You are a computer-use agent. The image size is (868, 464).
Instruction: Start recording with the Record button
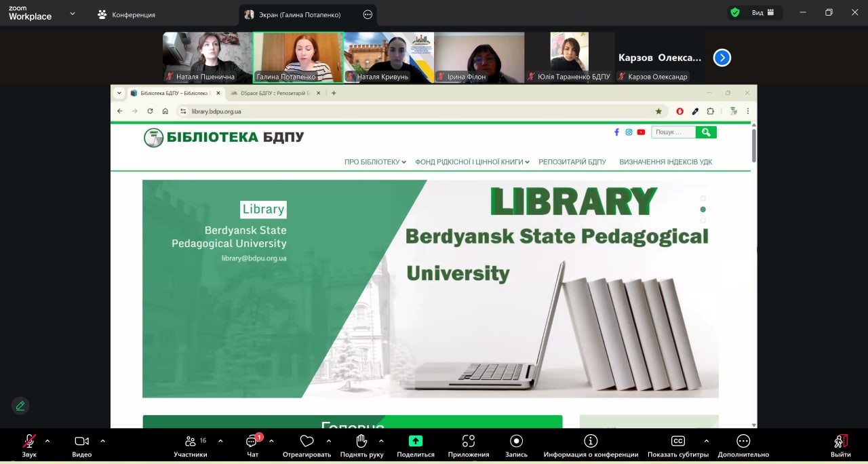tap(516, 441)
